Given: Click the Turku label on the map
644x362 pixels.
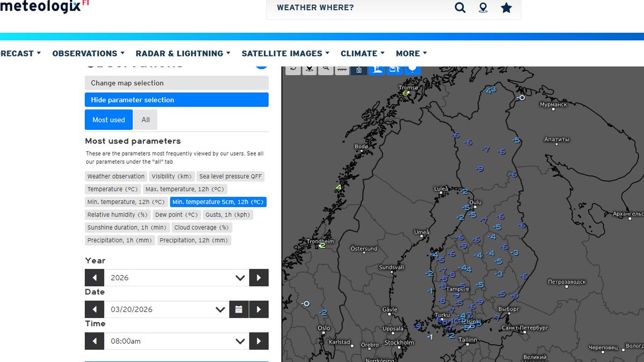Looking at the screenshot, I should [443, 315].
